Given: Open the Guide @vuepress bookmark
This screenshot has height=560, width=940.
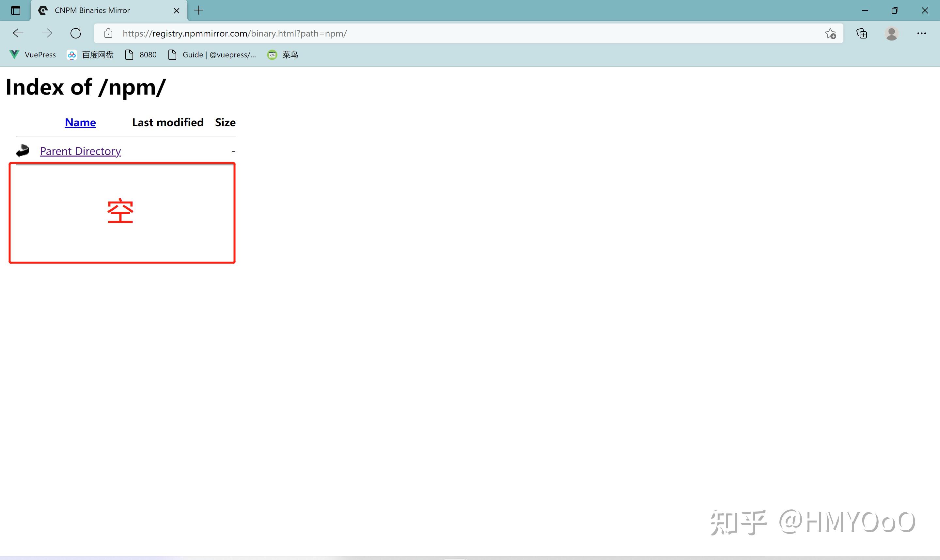Looking at the screenshot, I should [212, 55].
